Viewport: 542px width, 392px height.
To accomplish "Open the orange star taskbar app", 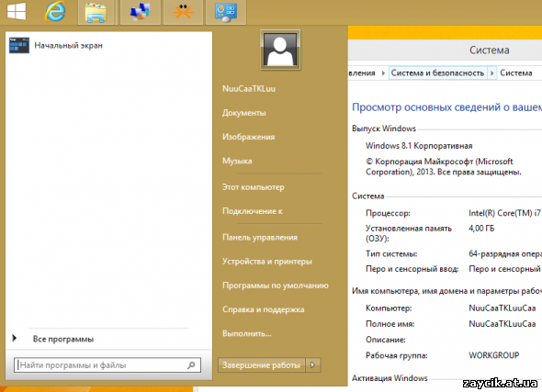I will click(183, 12).
